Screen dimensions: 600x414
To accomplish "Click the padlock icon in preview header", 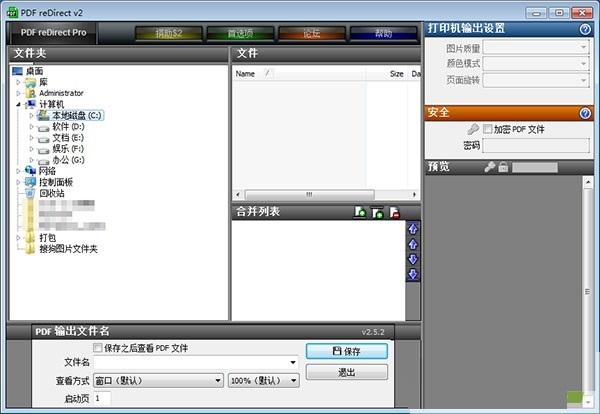I will click(x=503, y=167).
